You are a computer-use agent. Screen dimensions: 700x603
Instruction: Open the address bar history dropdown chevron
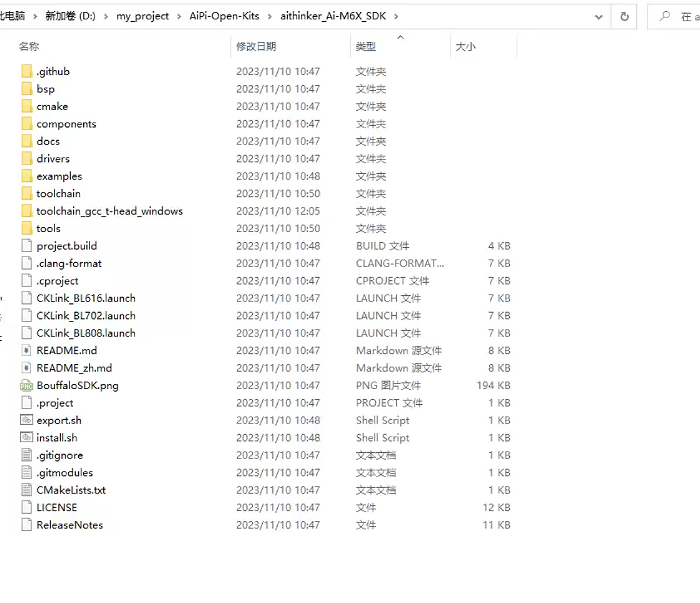[x=598, y=16]
